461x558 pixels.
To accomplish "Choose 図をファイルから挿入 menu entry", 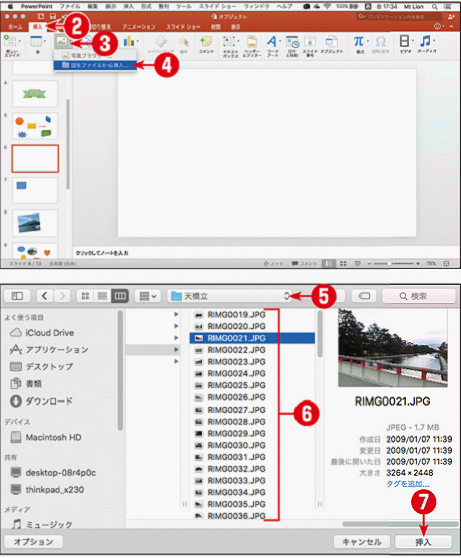I will [x=95, y=65].
